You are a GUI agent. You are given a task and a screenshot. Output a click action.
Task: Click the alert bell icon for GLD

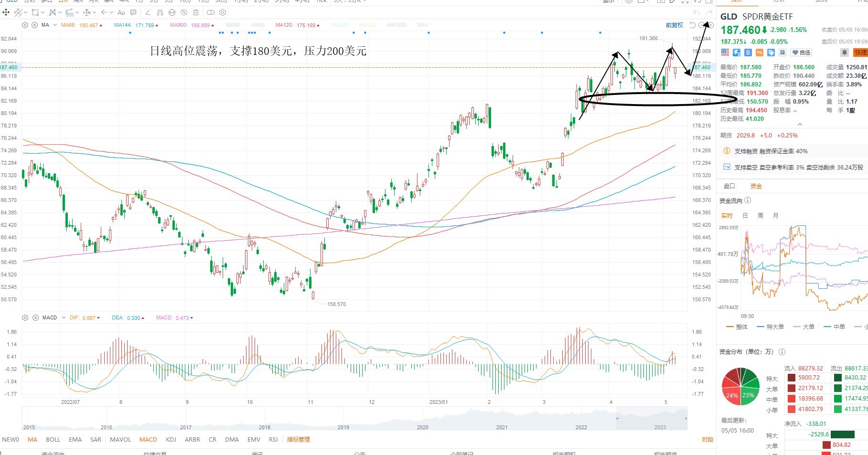tap(845, 53)
